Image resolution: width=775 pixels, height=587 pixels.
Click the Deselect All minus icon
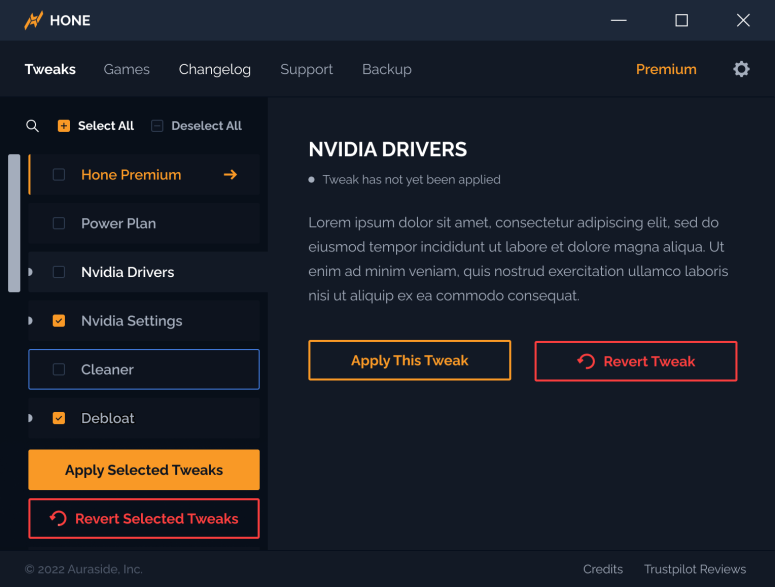[157, 126]
